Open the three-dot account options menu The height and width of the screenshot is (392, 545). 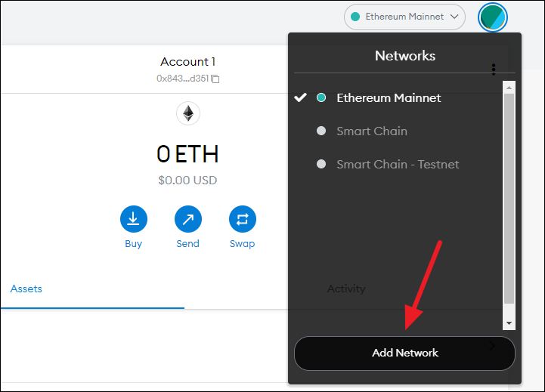point(493,69)
